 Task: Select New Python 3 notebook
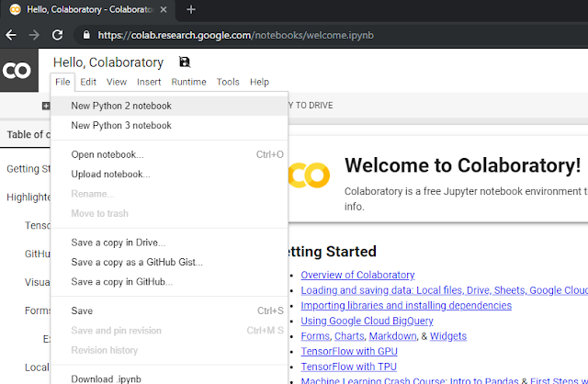(x=121, y=126)
